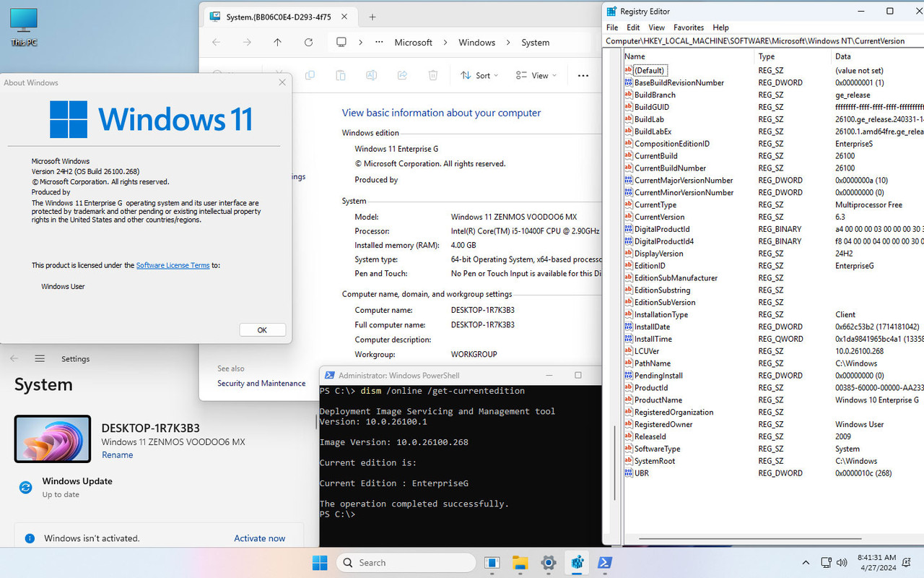Select the DisplayVersion registry value
This screenshot has width=924, height=578.
pos(658,254)
